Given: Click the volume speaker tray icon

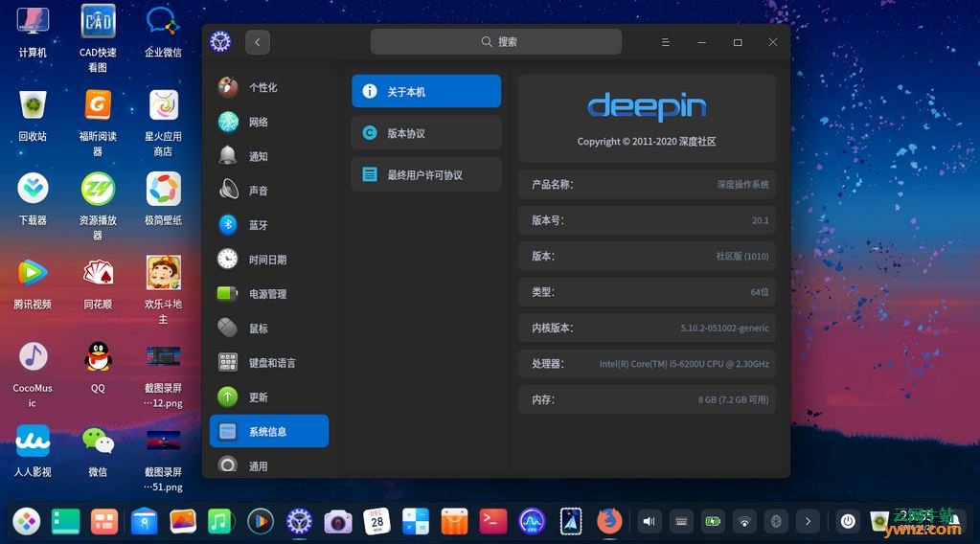Looking at the screenshot, I should tap(650, 522).
